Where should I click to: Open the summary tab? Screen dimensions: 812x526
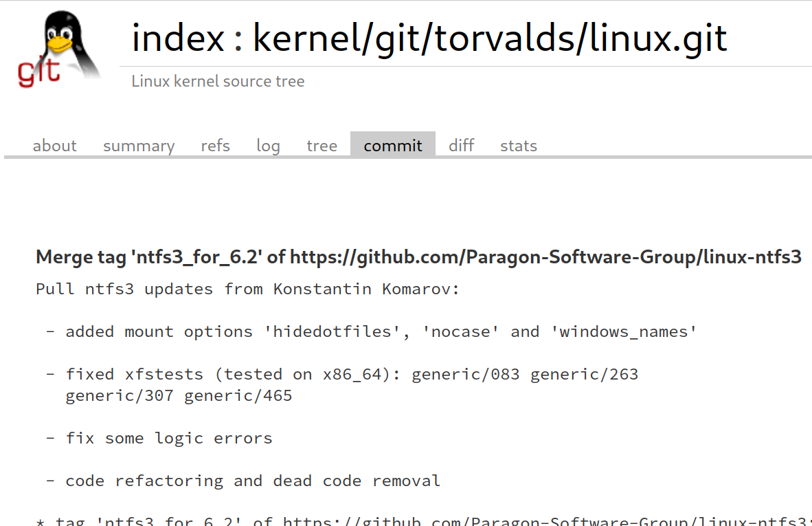tap(139, 146)
